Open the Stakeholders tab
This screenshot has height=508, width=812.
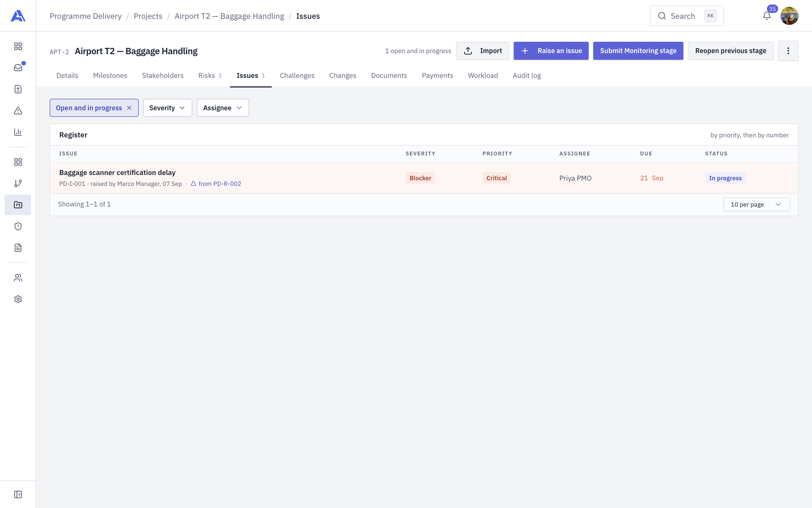(163, 76)
